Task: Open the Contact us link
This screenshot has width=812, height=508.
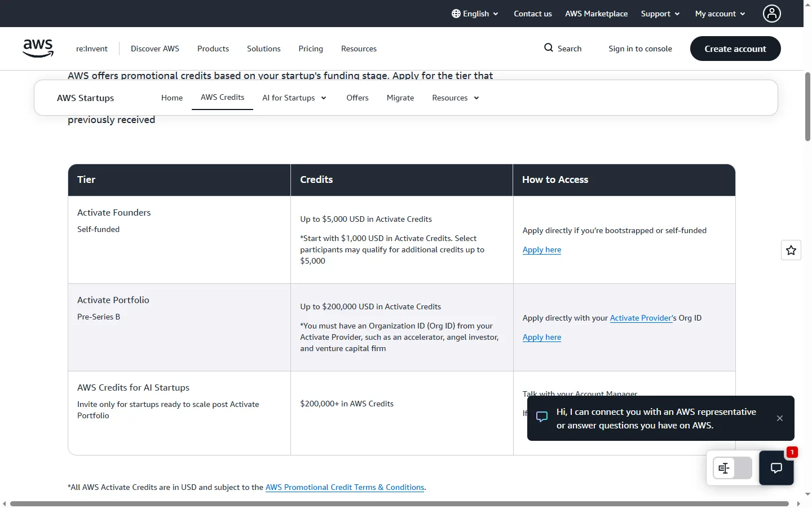Action: [x=533, y=14]
